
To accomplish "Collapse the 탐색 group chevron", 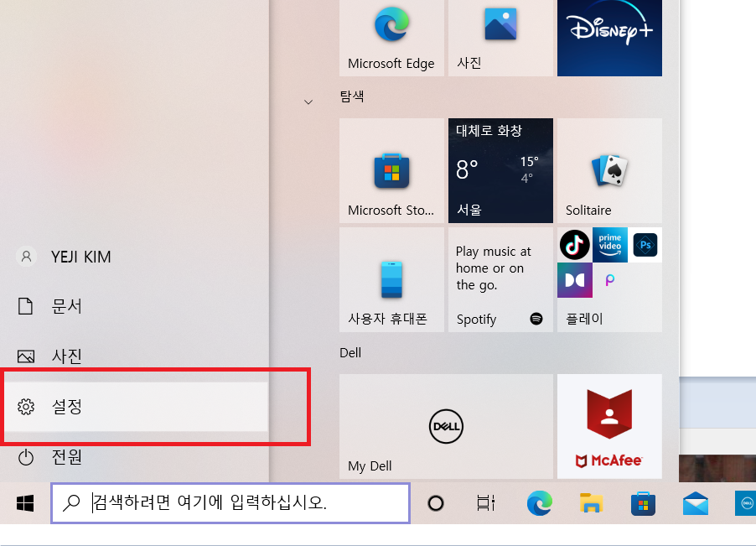I will [x=308, y=101].
